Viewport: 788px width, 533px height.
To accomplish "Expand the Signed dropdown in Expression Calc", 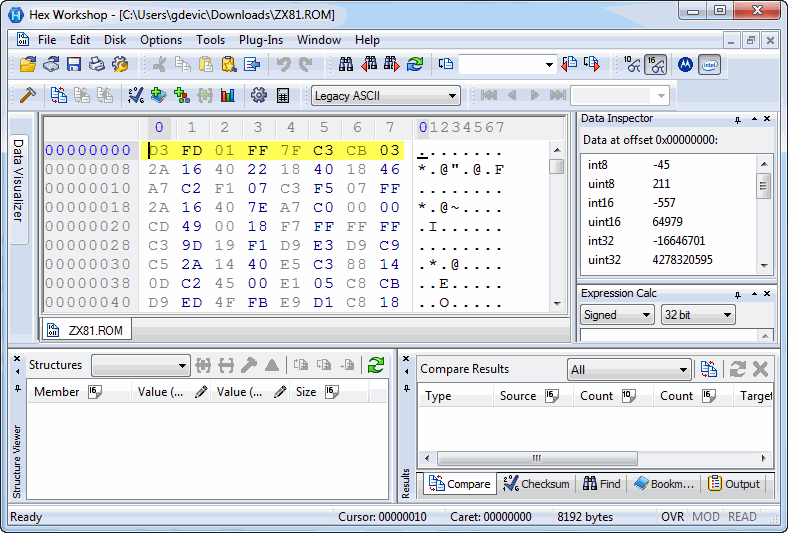I will click(617, 315).
